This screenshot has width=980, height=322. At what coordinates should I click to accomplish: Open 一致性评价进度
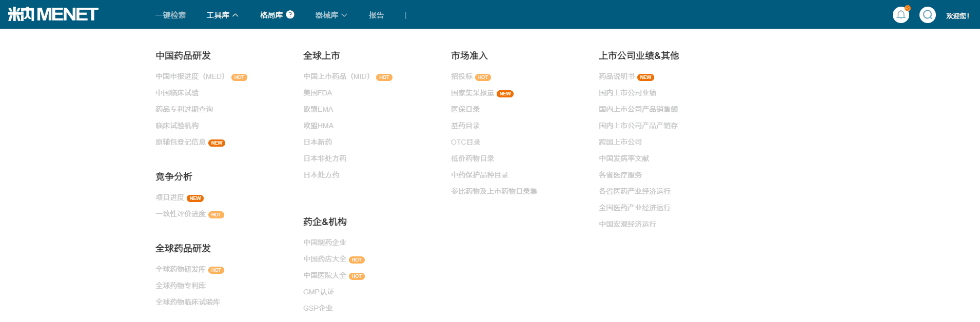pos(181,214)
